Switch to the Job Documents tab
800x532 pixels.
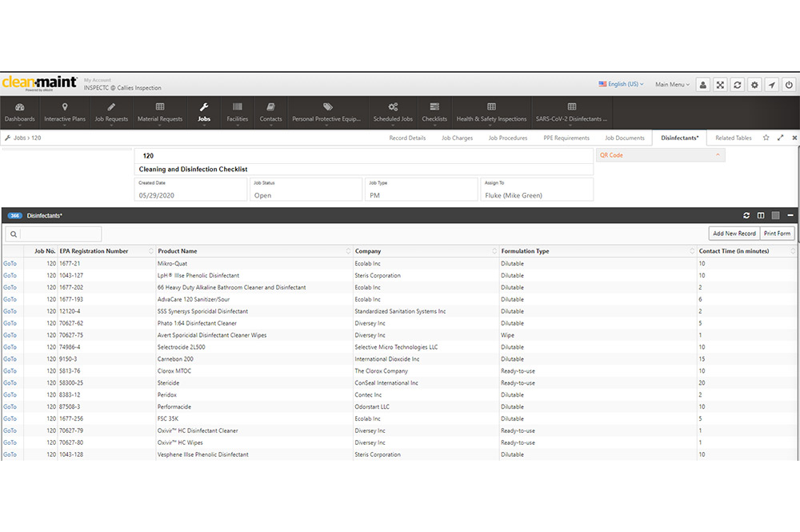tap(625, 138)
